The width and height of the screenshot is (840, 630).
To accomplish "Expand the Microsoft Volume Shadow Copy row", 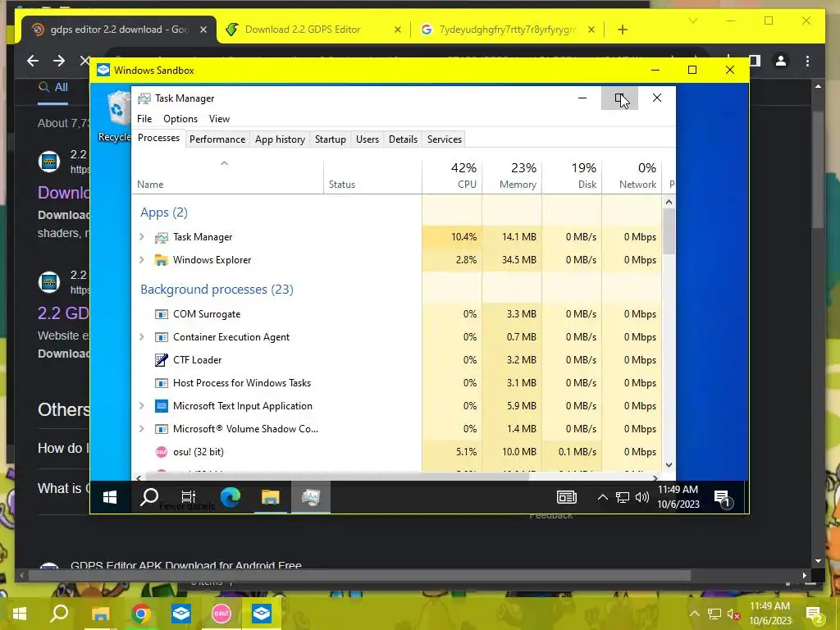I will tap(141, 429).
